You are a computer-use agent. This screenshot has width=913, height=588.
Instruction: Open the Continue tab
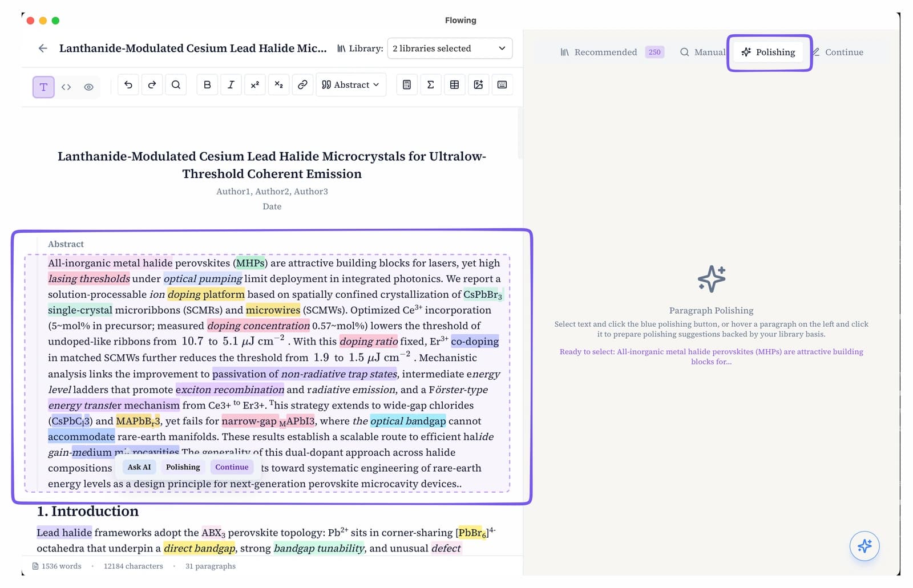[x=838, y=52]
